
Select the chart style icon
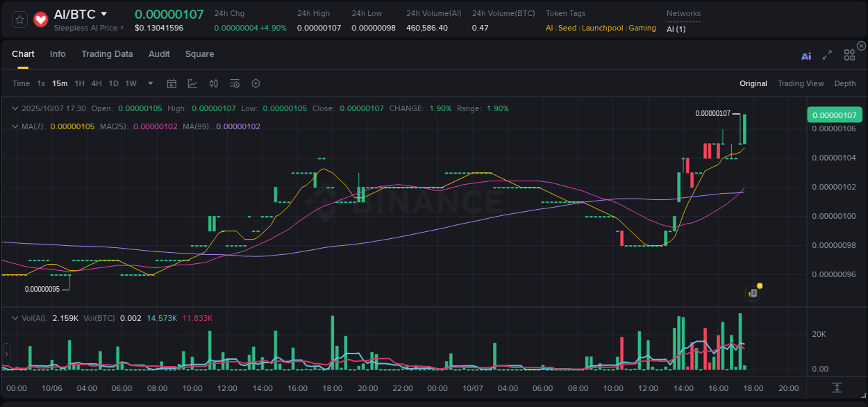192,83
